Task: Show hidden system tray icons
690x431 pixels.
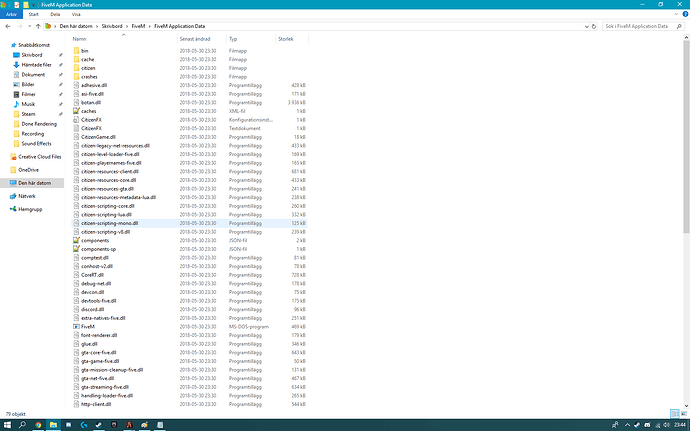Action: [628, 425]
